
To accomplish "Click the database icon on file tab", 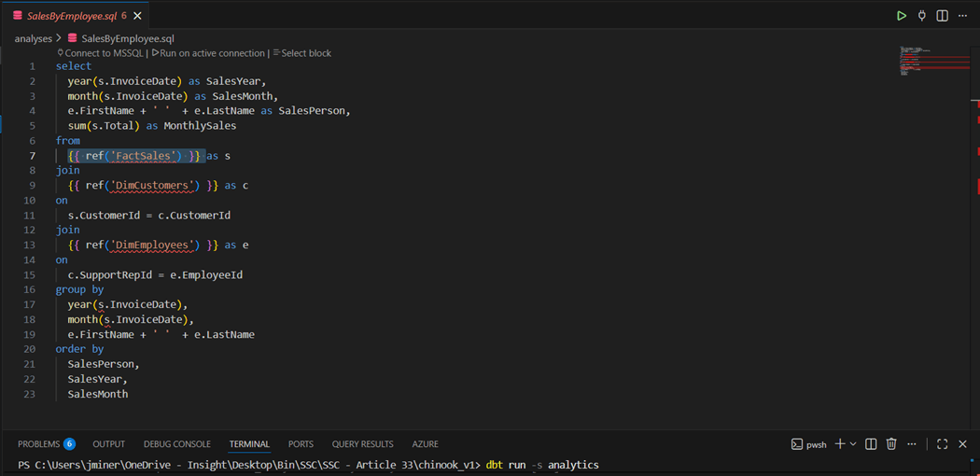I will point(18,16).
